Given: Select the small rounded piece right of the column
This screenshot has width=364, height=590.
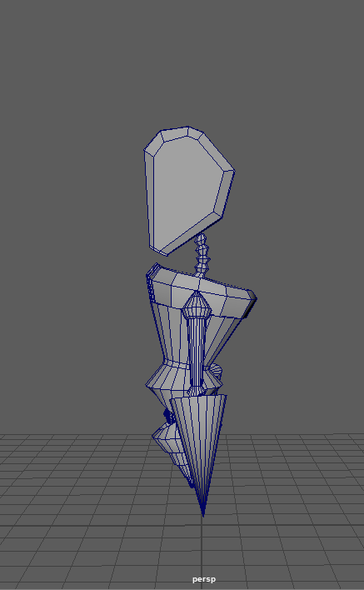Looking at the screenshot, I should (x=216, y=371).
